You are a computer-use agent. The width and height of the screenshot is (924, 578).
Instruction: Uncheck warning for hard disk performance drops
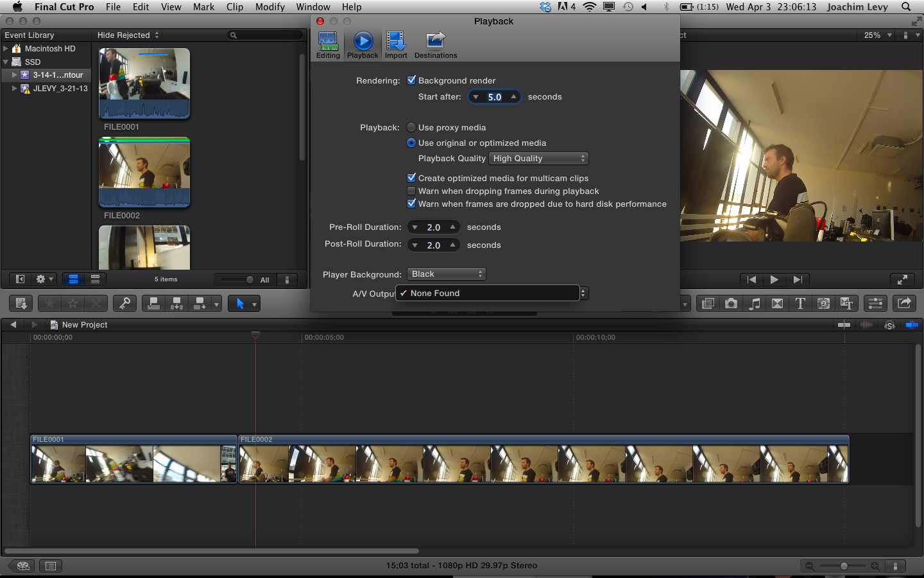(412, 204)
